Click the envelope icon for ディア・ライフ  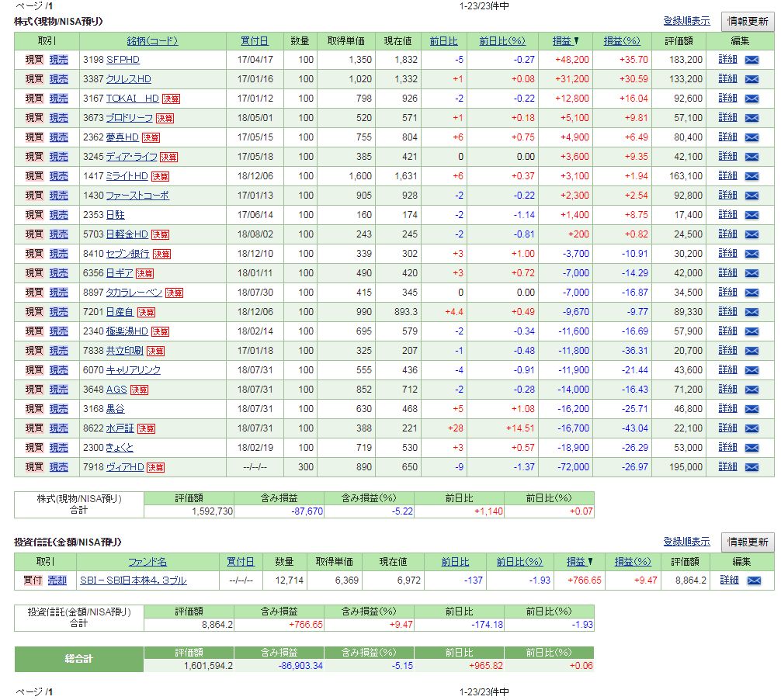click(751, 157)
